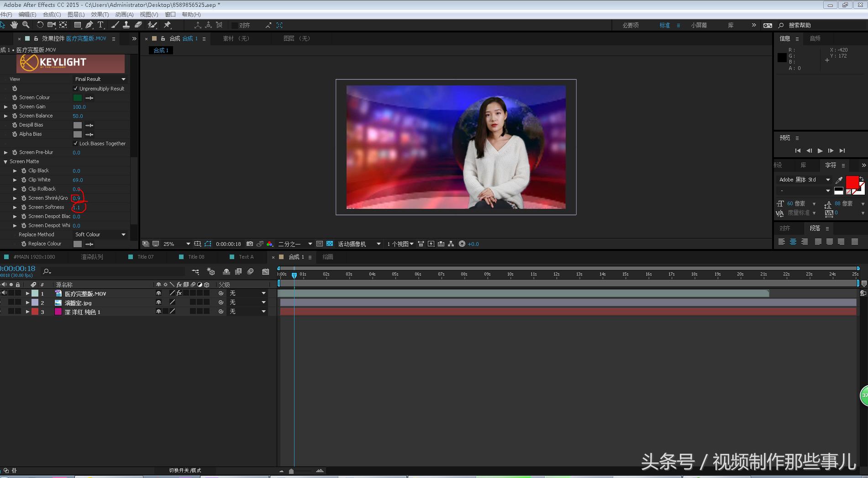Open the 效果(T) menu
This screenshot has width=868, height=478.
100,15
